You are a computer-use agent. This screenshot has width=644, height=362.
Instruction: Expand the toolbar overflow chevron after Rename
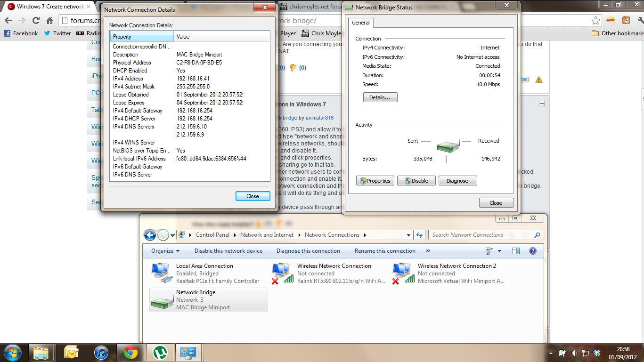point(428,251)
